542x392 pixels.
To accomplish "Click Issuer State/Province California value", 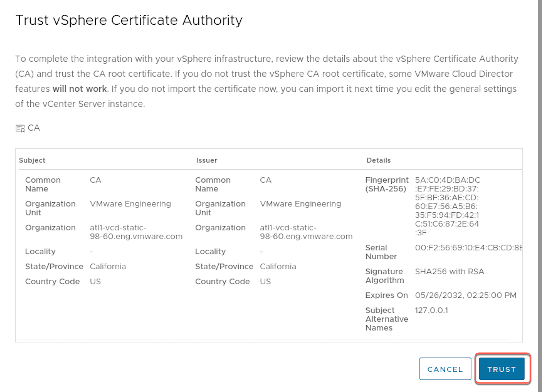I will tap(278, 266).
